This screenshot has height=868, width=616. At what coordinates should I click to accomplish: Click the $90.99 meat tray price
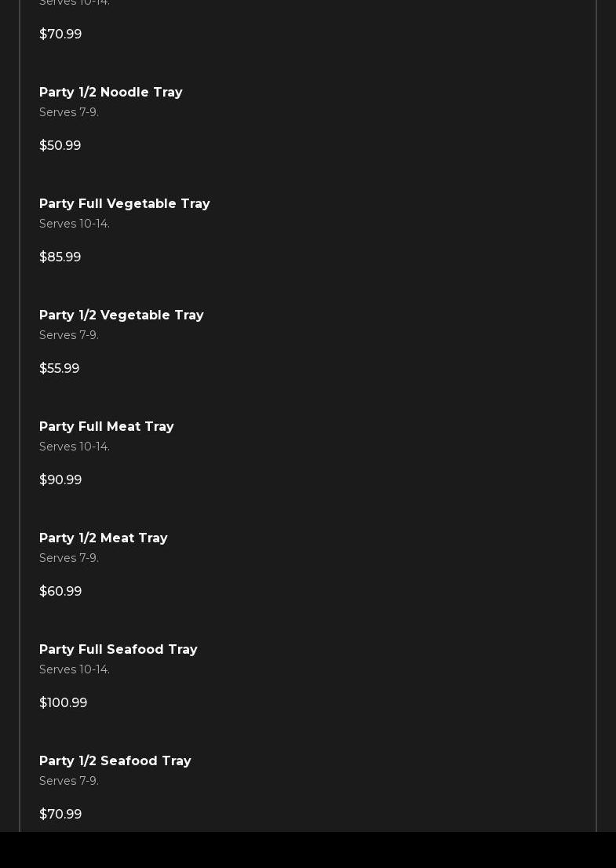(60, 480)
